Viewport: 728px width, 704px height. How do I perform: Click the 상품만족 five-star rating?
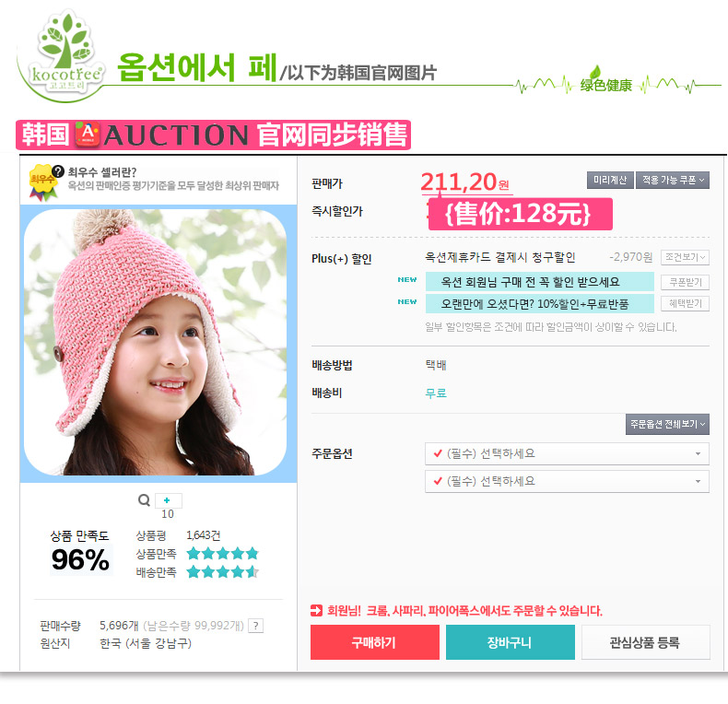click(222, 554)
